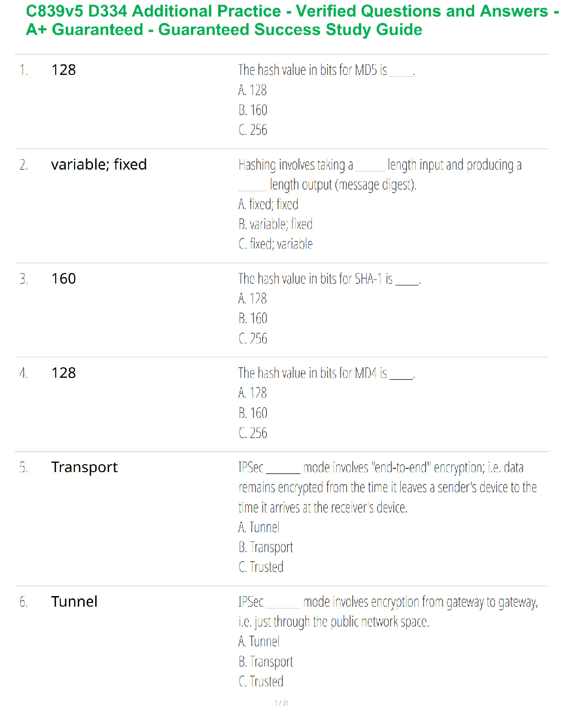Screen dimensions: 563x728
Task: Click option 'A. 128' under MD5 question
Action: tap(253, 90)
